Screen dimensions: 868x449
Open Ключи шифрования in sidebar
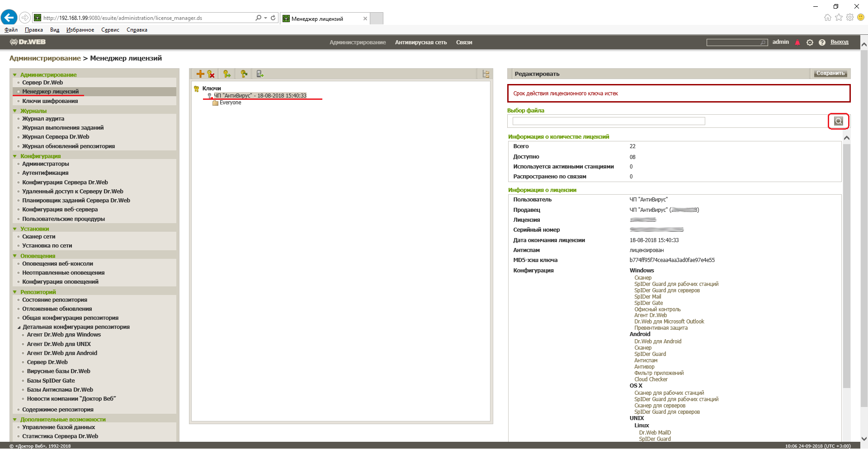[50, 101]
